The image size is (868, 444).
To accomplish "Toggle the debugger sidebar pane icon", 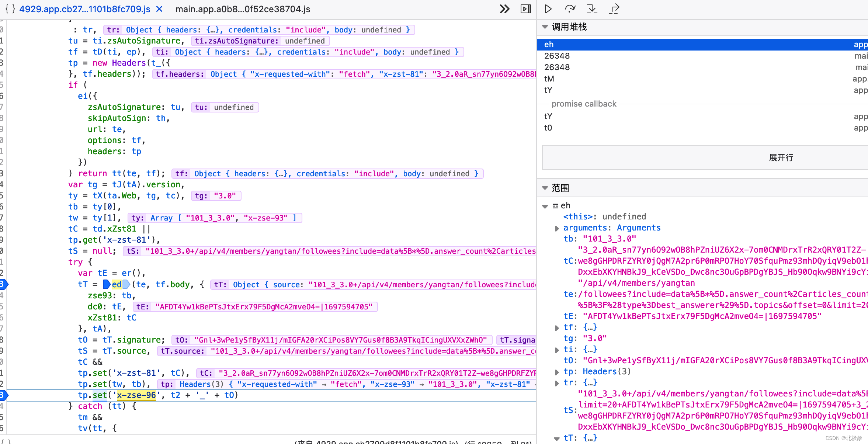I will click(x=525, y=9).
